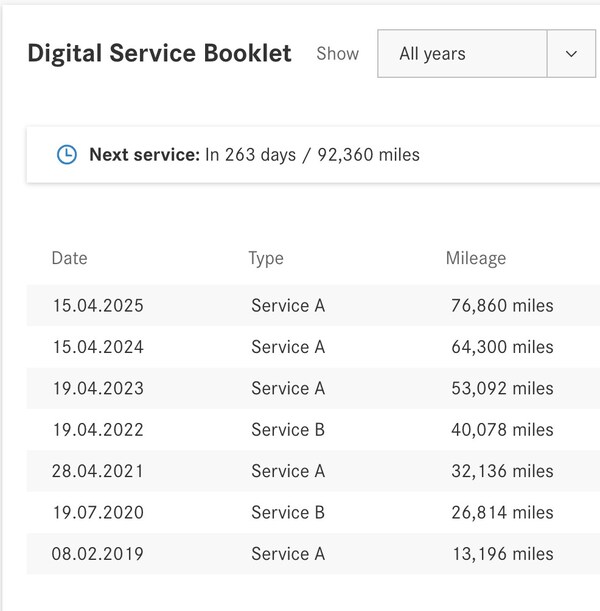
Task: Select the date 28.04.2021 entry
Action: coord(98,471)
